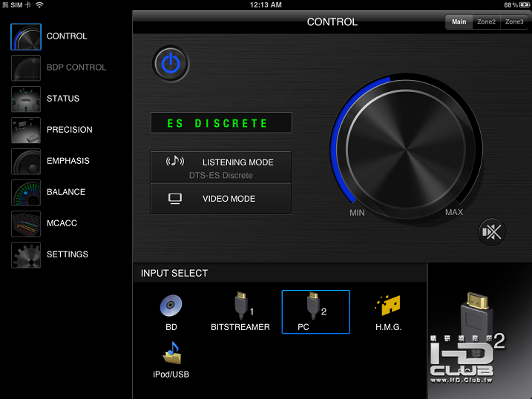Screen dimensions: 532x399
Task: Click the music note listening icon
Action: click(174, 160)
